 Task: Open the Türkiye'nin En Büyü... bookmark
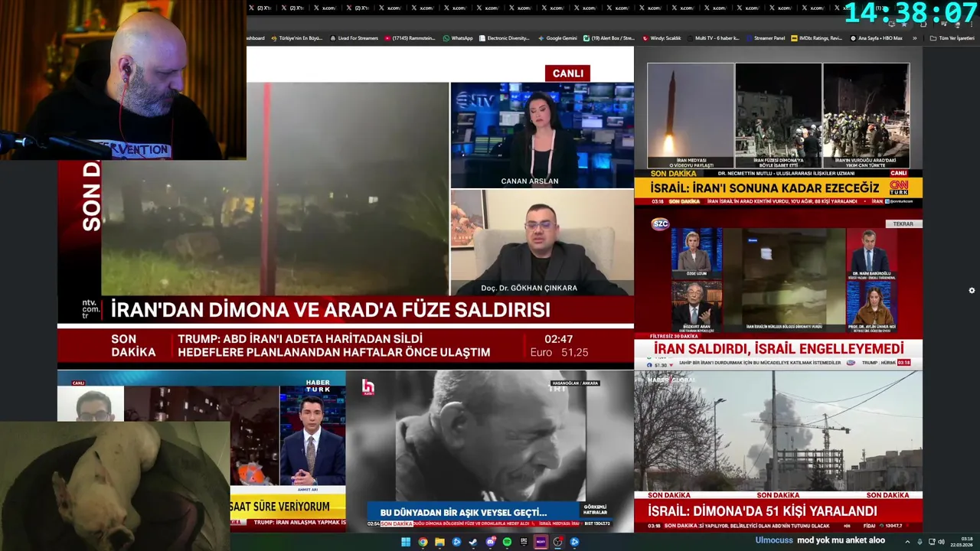(296, 37)
